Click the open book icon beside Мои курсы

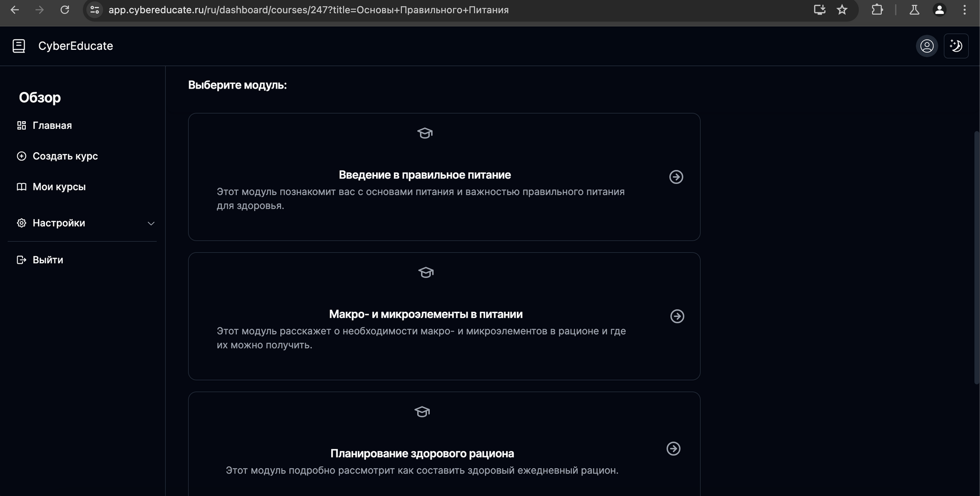click(22, 187)
